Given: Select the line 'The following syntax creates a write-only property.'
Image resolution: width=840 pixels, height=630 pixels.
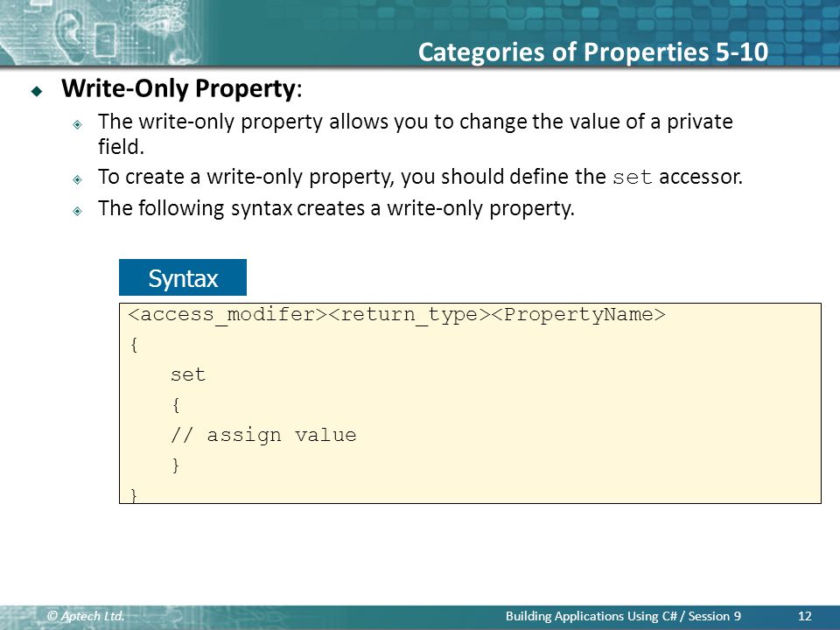Looking at the screenshot, I should [x=336, y=208].
